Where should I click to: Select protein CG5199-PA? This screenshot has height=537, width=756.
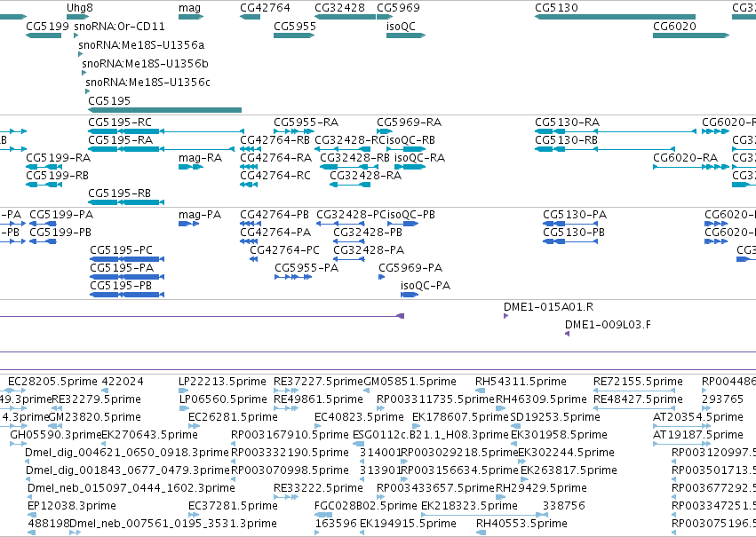(x=43, y=224)
